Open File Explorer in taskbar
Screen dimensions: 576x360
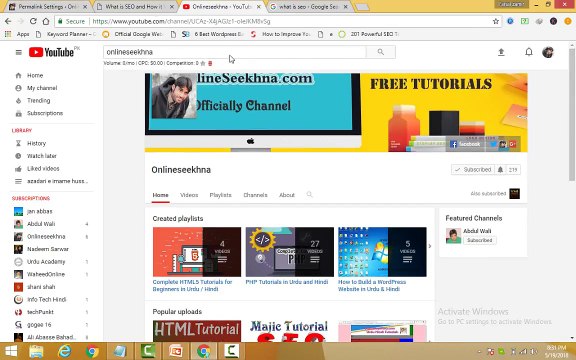point(36,352)
